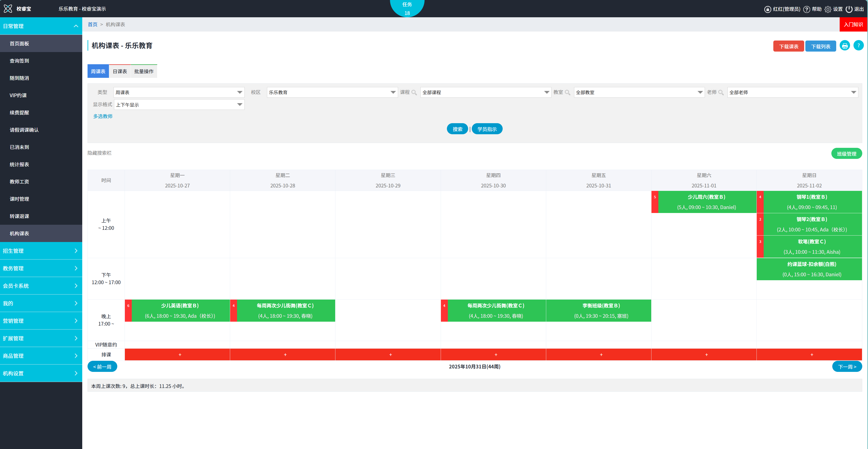Switch to the 日课表 tab
This screenshot has width=868, height=449.
(120, 71)
